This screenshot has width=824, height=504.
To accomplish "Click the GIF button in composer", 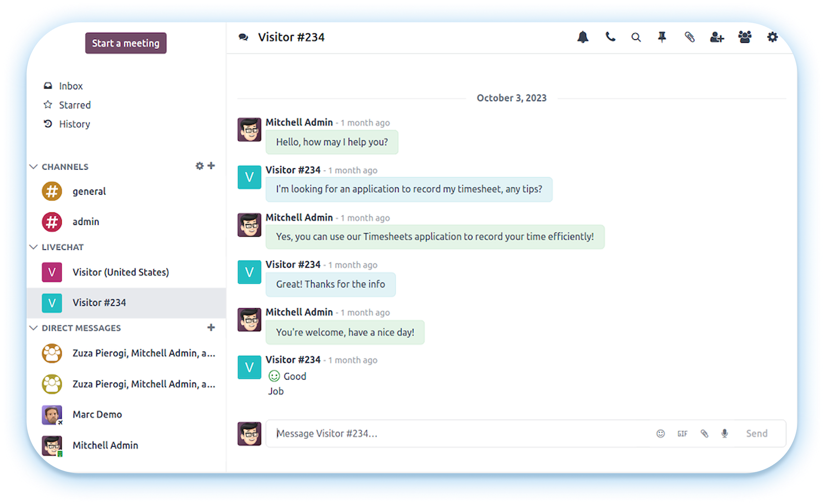I will click(x=682, y=434).
